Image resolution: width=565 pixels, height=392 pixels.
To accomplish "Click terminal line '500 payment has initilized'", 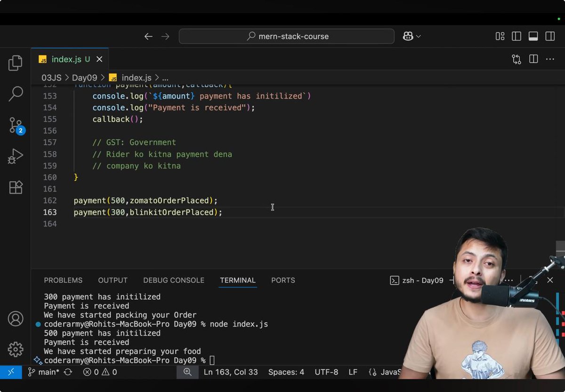I will [102, 333].
